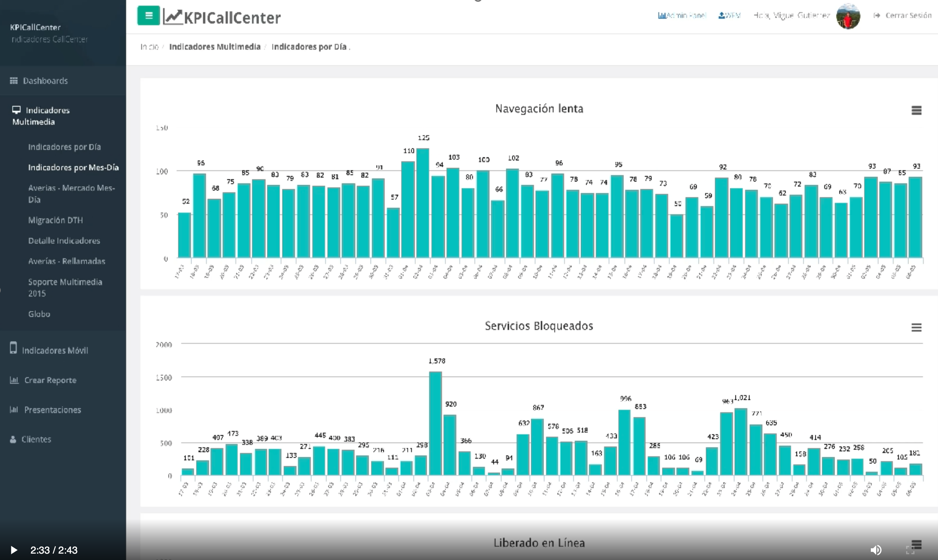Screen dimensions: 938x560
Task: Click the 920 bar in Servicios Bloqueados
Action: 450,445
